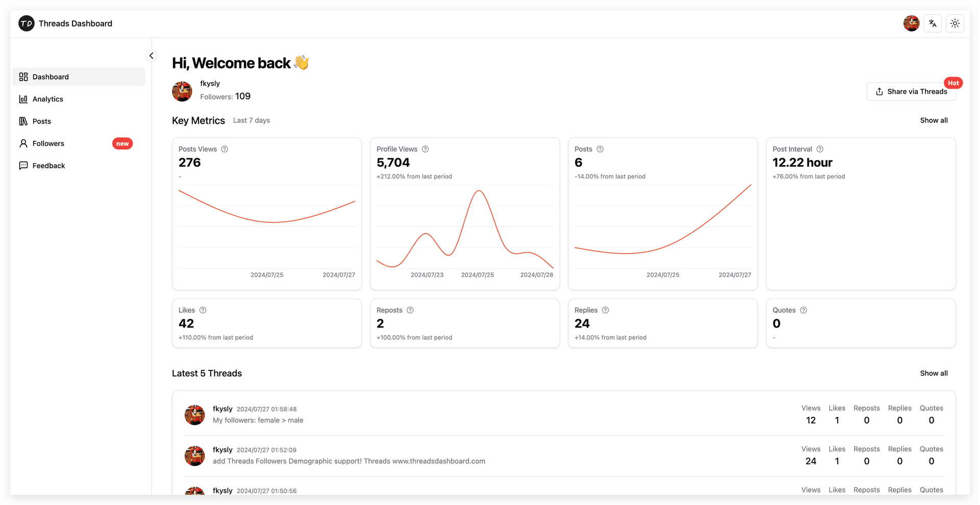Screen dimensions: 980x505
Task: Toggle the light/dark theme sun icon
Action: pos(955,23)
